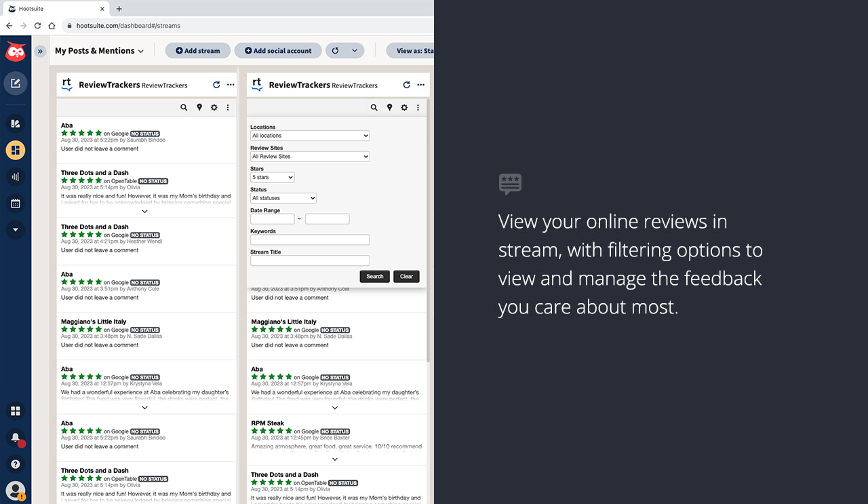868x504 pixels.
Task: Refresh the first ReviewTrackers stream
Action: click(x=216, y=85)
